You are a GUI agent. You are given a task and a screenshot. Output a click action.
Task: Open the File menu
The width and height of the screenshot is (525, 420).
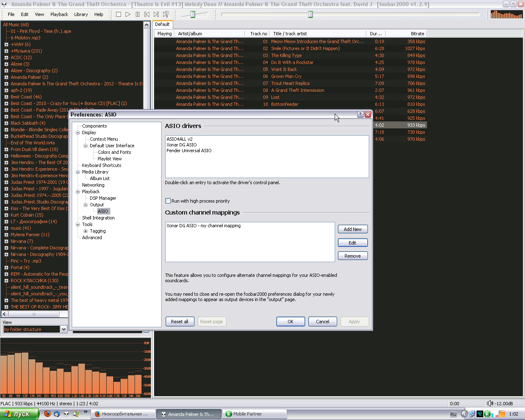pyautogui.click(x=11, y=14)
